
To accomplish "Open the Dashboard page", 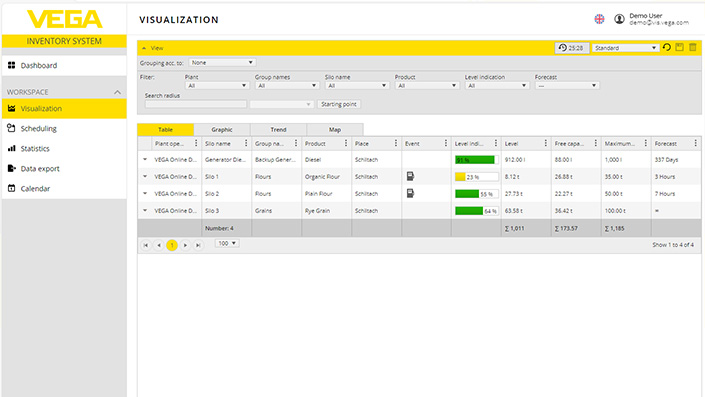I will pyautogui.click(x=64, y=65).
